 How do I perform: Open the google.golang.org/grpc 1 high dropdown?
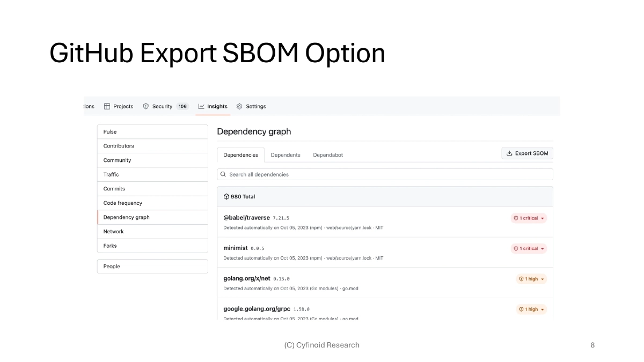coord(531,309)
